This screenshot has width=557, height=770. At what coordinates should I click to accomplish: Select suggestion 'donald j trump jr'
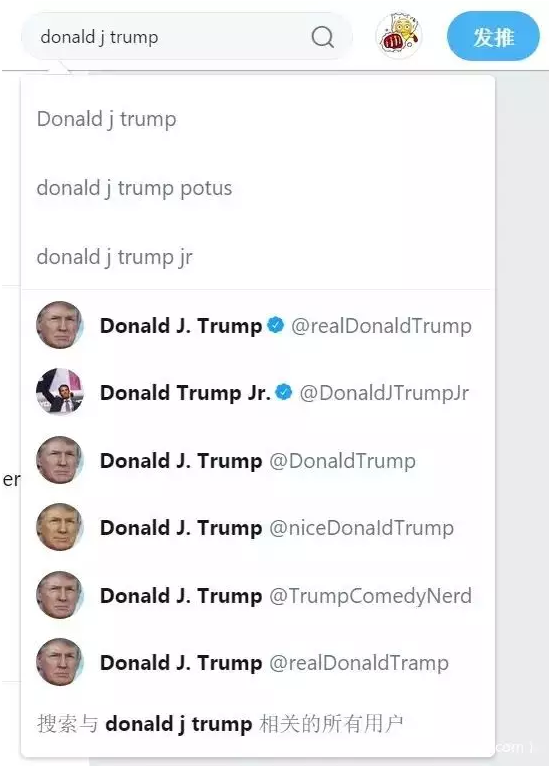tap(258, 257)
